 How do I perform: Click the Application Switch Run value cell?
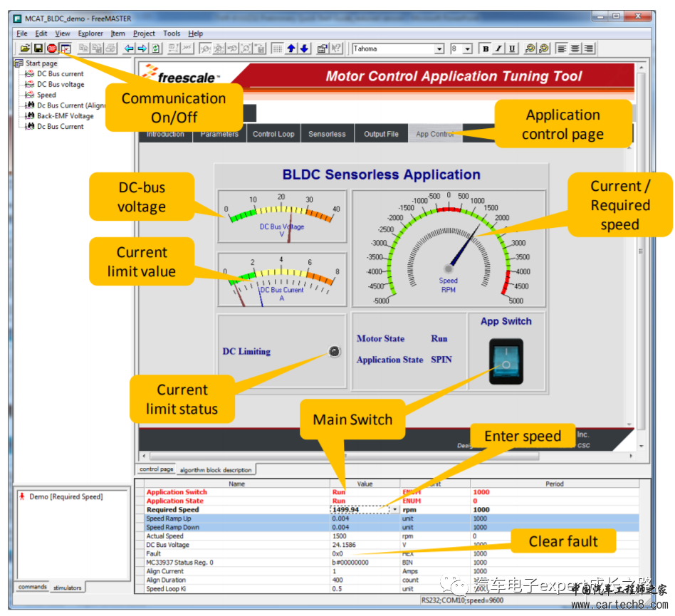click(x=365, y=491)
